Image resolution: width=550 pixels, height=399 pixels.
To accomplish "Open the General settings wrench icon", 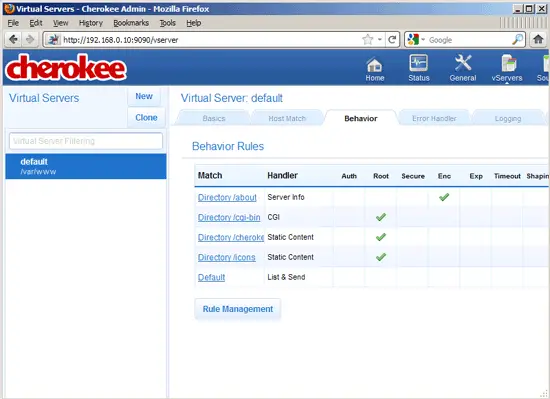I will 463,68.
